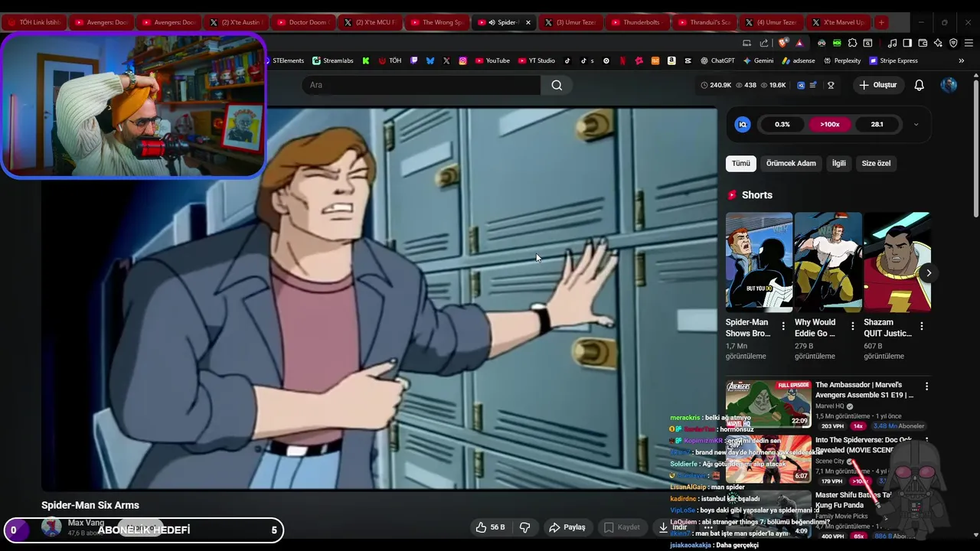Select the Tümü filter chip

click(x=741, y=163)
